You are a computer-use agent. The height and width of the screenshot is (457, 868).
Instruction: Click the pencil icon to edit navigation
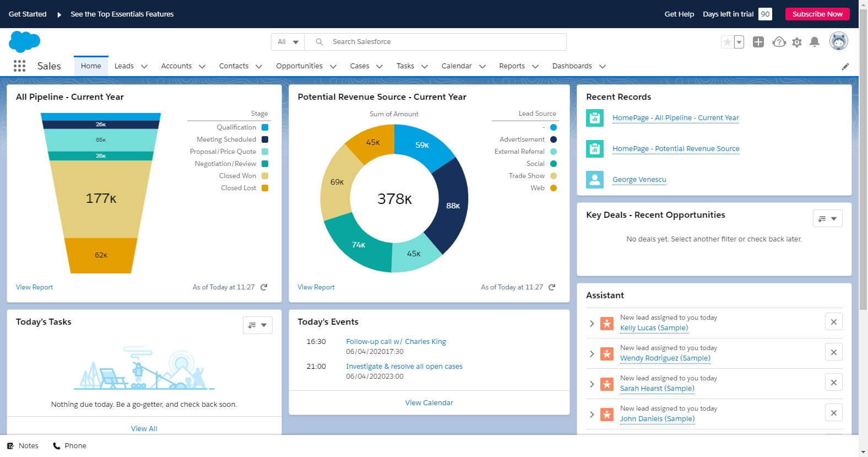coord(845,67)
